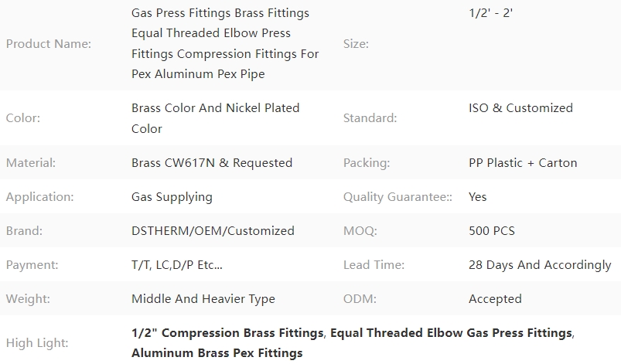Select the size value 1/2' - 2'
This screenshot has width=621, height=364.
(x=491, y=13)
